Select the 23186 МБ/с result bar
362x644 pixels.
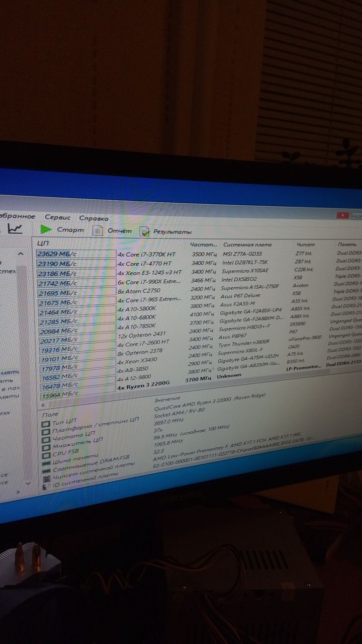76,273
